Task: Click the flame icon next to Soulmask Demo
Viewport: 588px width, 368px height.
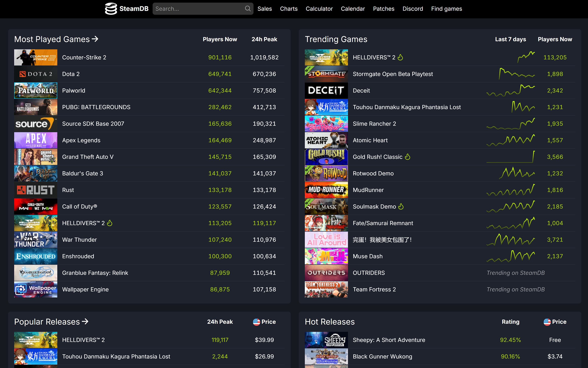Action: tap(401, 207)
